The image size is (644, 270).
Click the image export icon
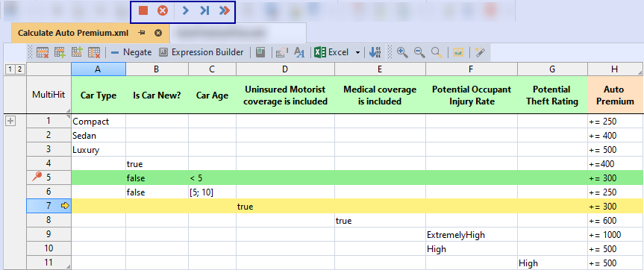click(458, 52)
